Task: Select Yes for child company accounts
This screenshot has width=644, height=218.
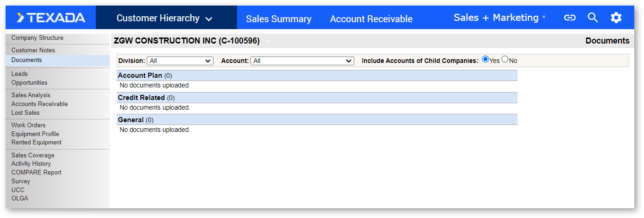Action: (x=485, y=59)
